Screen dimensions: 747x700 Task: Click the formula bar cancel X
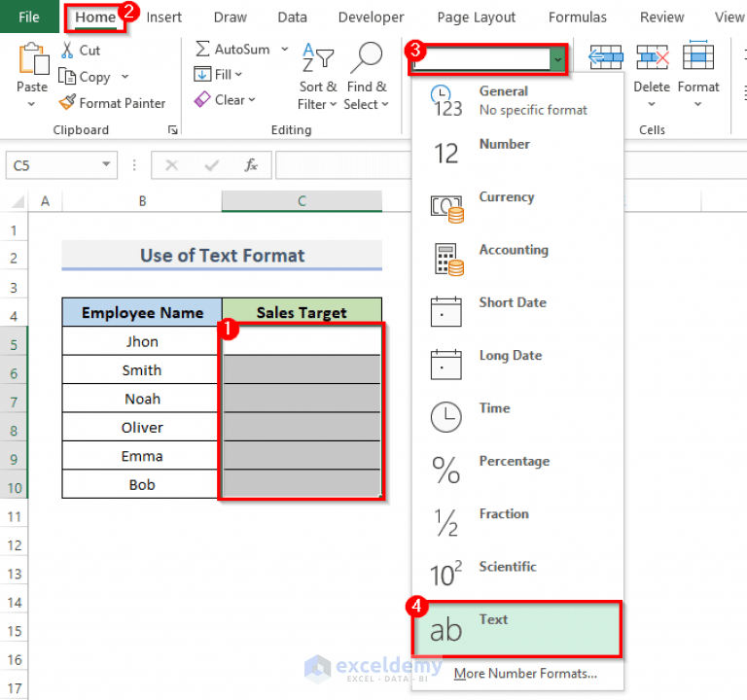pos(171,165)
